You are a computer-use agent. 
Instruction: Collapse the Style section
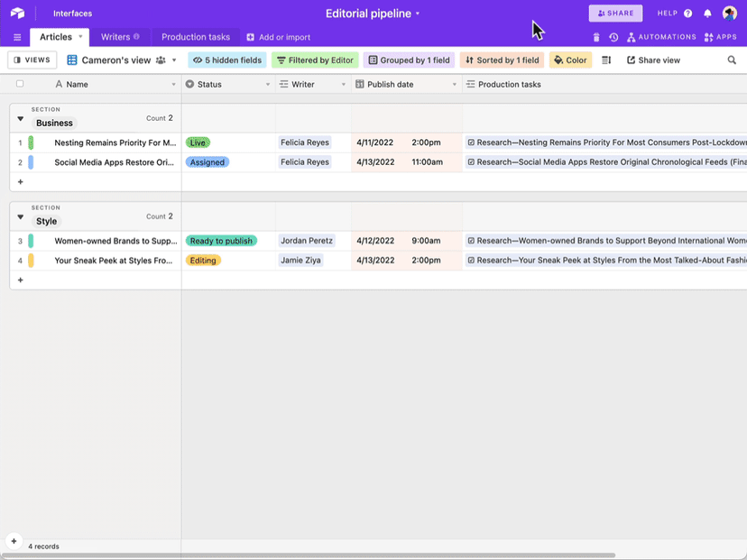20,216
